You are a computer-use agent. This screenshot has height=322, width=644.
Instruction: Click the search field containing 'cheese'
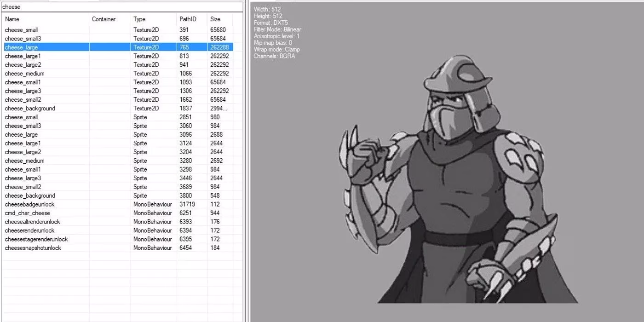click(121, 7)
